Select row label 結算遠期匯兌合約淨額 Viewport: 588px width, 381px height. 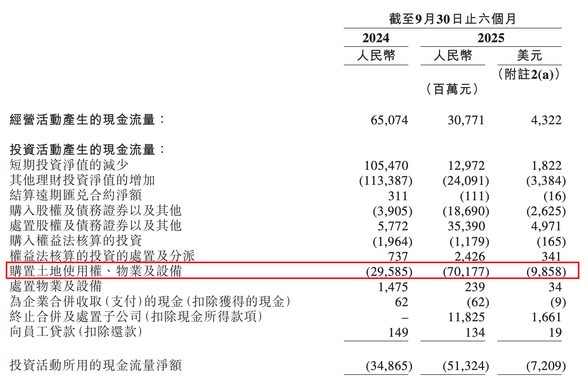pos(76,195)
